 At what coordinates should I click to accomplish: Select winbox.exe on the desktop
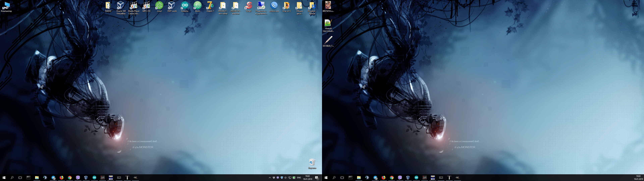(274, 7)
